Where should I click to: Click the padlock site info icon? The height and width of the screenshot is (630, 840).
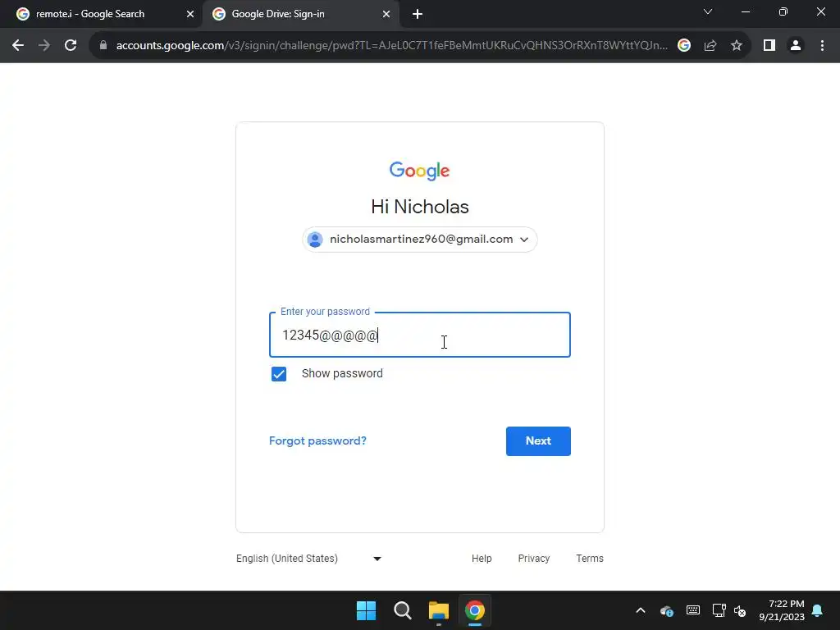[103, 46]
